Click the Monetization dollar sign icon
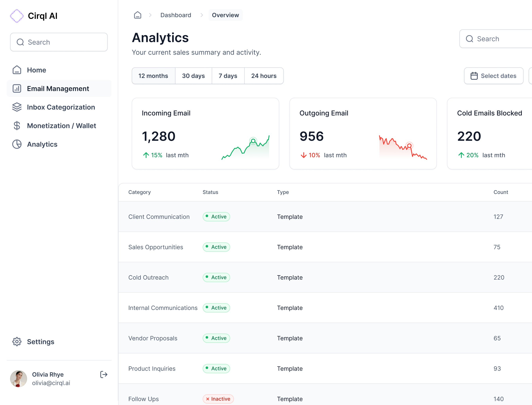 coord(17,126)
